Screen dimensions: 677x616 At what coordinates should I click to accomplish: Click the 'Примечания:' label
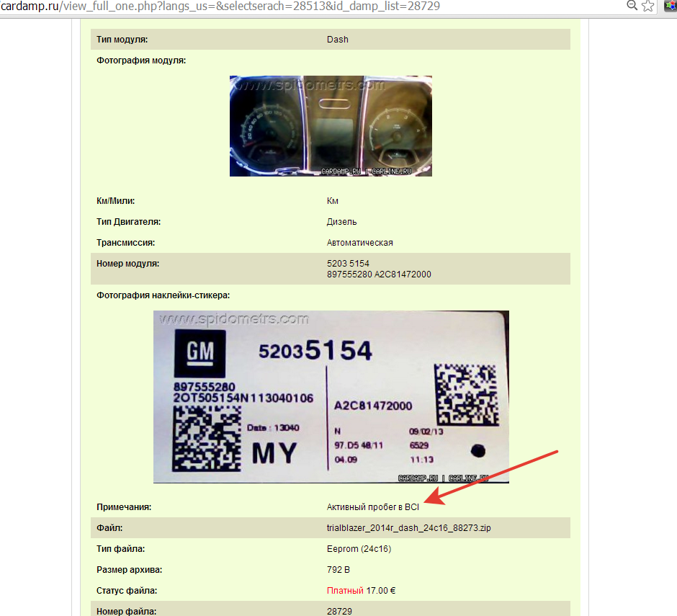tap(124, 507)
